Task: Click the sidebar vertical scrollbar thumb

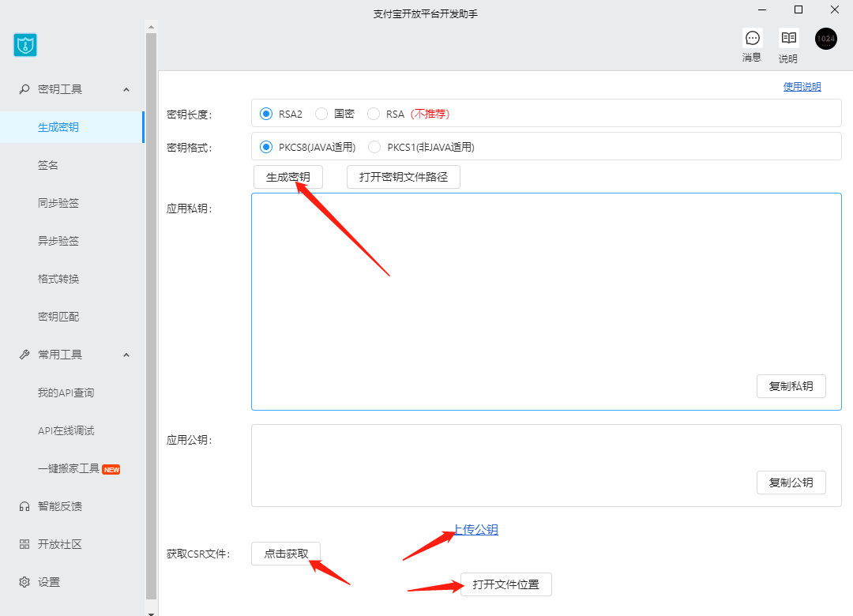Action: [151, 316]
